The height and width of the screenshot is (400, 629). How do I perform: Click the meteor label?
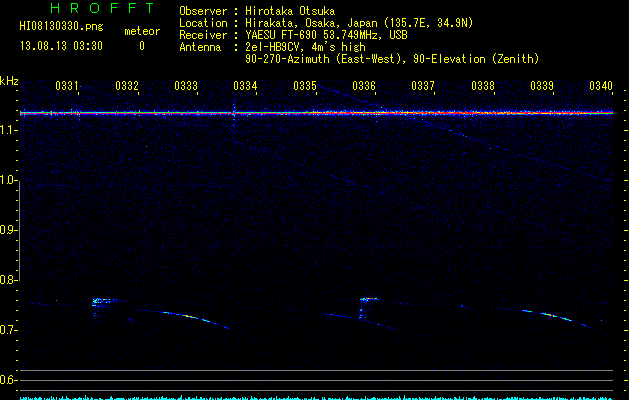[x=142, y=31]
